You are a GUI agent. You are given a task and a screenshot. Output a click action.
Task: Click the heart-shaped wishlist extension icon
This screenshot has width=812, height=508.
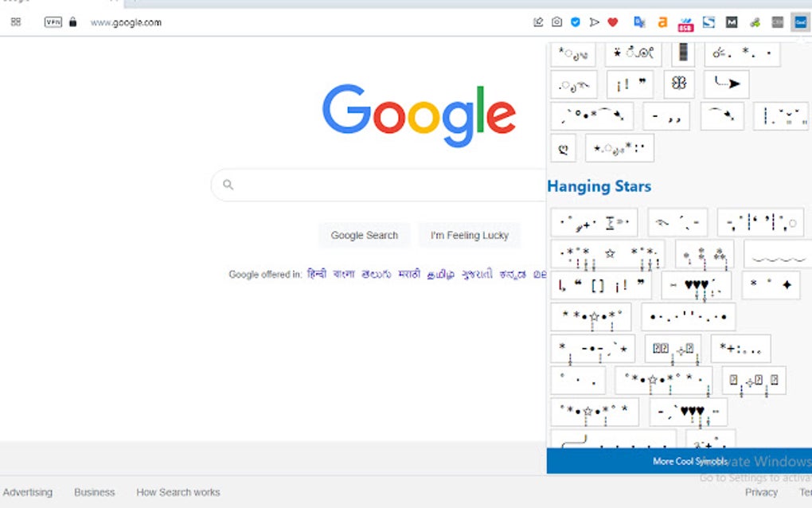(x=613, y=22)
